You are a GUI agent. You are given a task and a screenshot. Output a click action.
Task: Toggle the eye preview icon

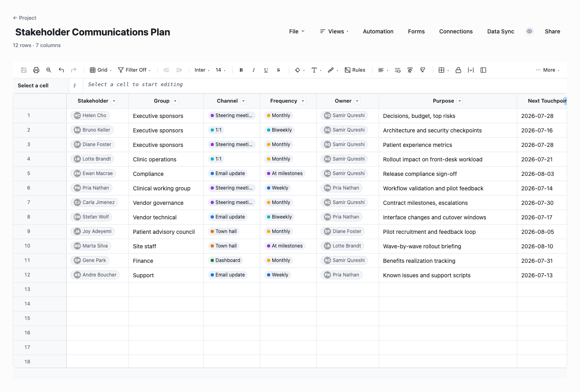coord(530,31)
